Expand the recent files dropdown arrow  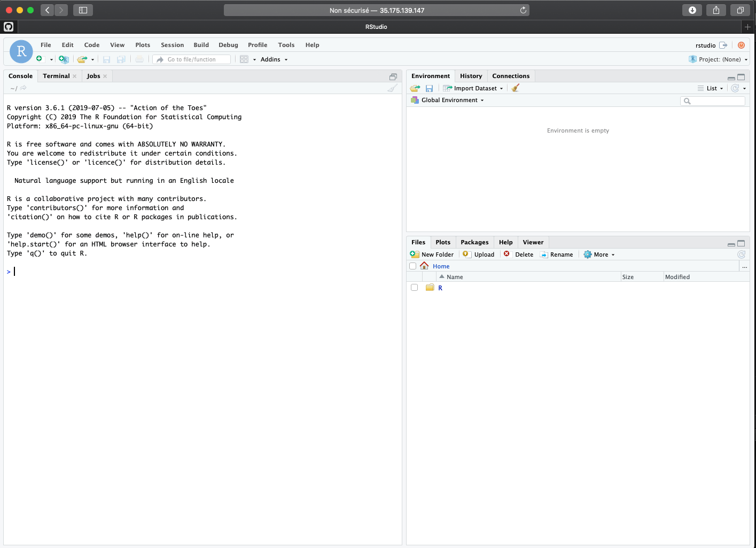[x=92, y=59]
